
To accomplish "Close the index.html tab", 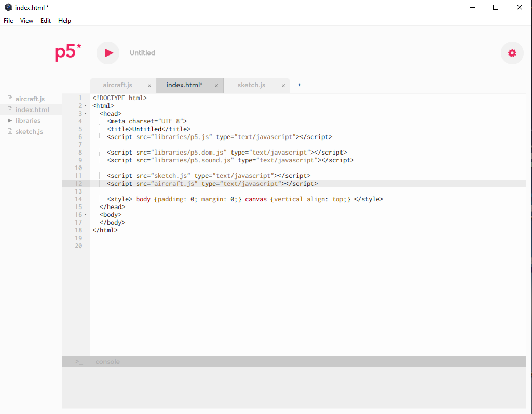I will pyautogui.click(x=216, y=86).
